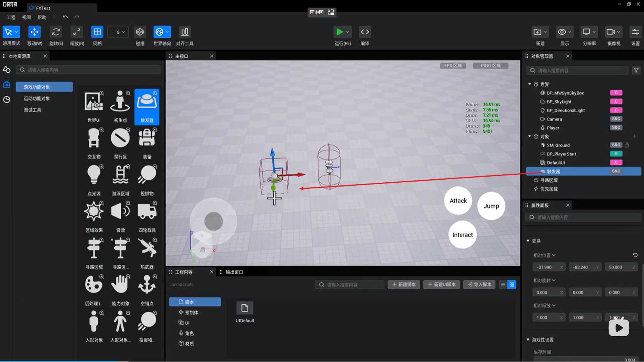Click the local asset search field
This screenshot has width=644, height=362.
click(x=88, y=70)
